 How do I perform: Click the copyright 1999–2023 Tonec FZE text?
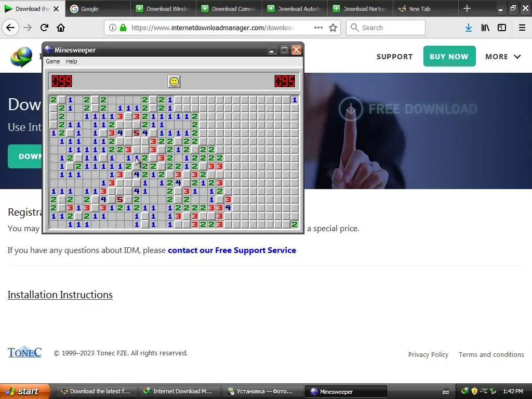(121, 353)
